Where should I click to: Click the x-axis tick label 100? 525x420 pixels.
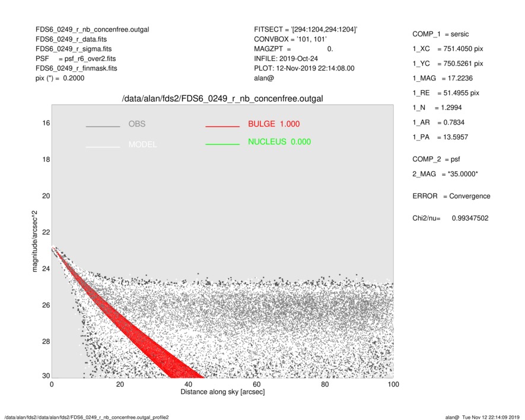pos(393,384)
